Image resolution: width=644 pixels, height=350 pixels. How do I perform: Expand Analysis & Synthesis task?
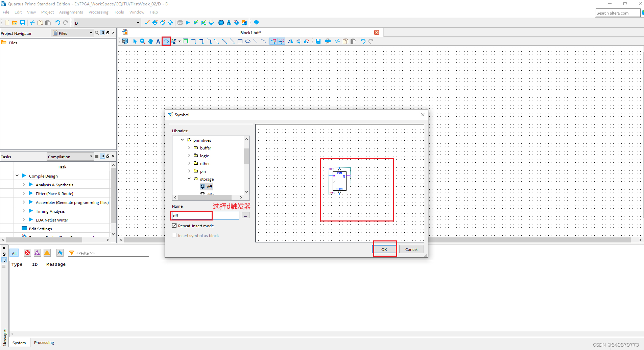(x=24, y=185)
